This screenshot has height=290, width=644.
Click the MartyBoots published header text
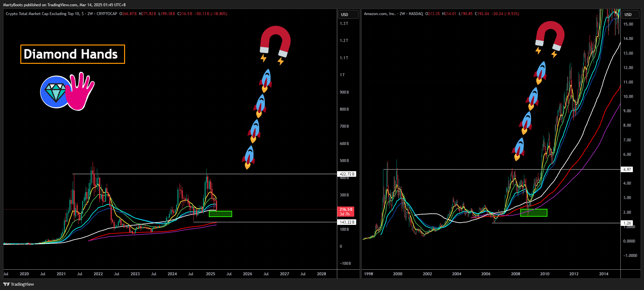pyautogui.click(x=64, y=5)
